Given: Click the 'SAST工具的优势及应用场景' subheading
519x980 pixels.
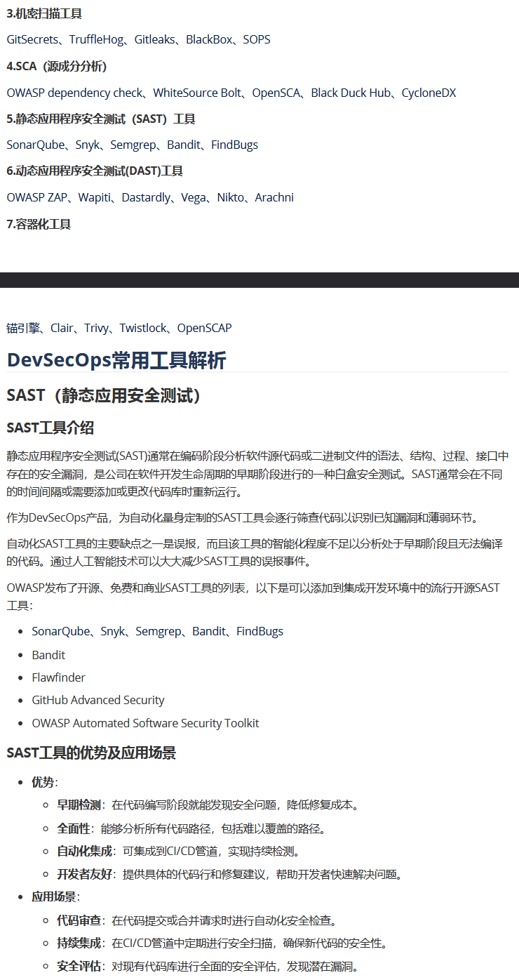Looking at the screenshot, I should (91, 753).
